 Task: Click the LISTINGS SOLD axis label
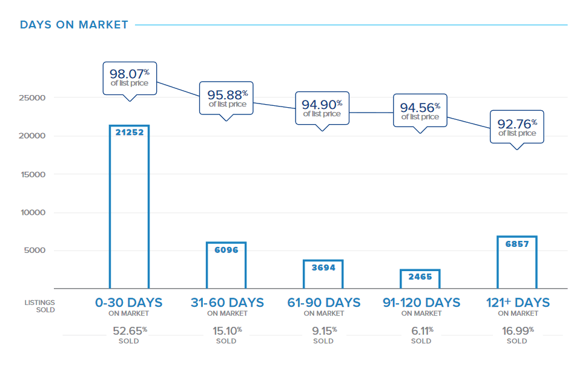tap(39, 306)
